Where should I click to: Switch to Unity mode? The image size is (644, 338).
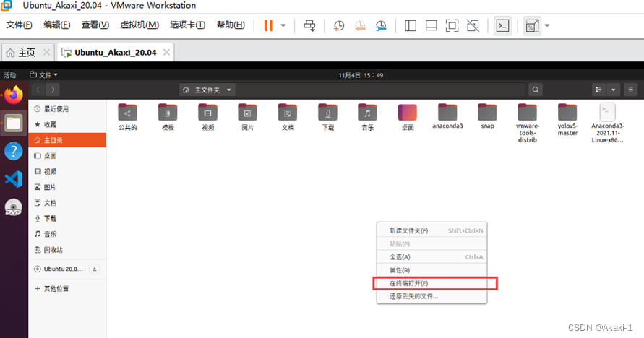click(473, 25)
